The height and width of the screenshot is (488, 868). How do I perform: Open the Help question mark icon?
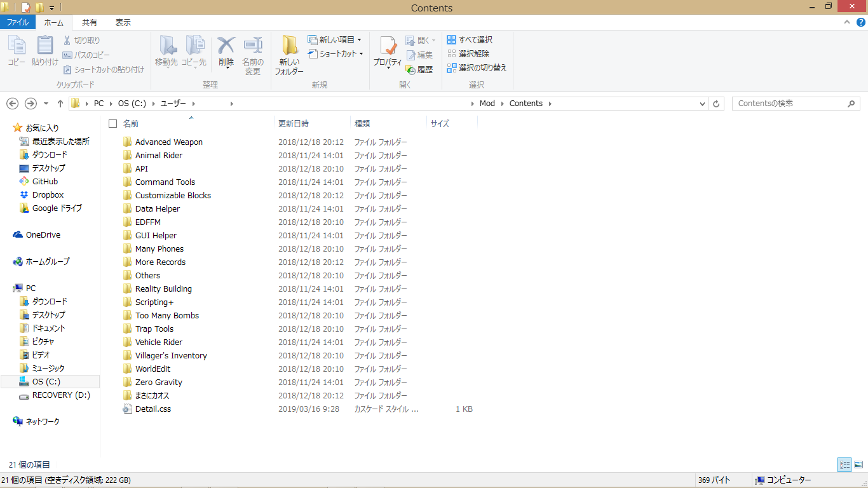click(x=861, y=22)
